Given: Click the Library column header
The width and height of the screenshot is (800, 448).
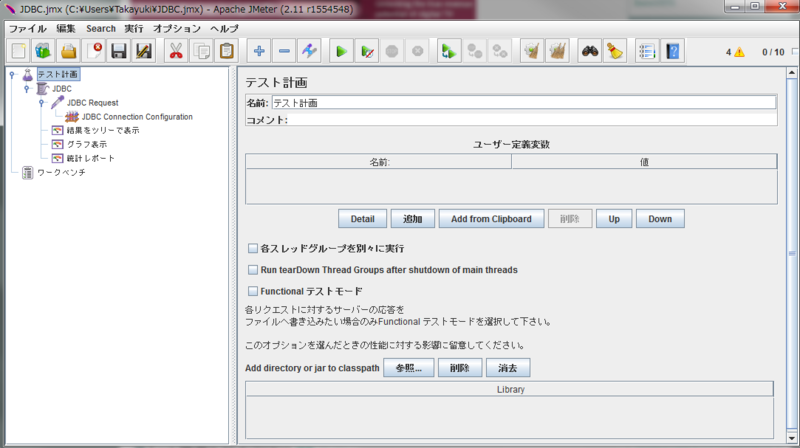Looking at the screenshot, I should (x=510, y=389).
